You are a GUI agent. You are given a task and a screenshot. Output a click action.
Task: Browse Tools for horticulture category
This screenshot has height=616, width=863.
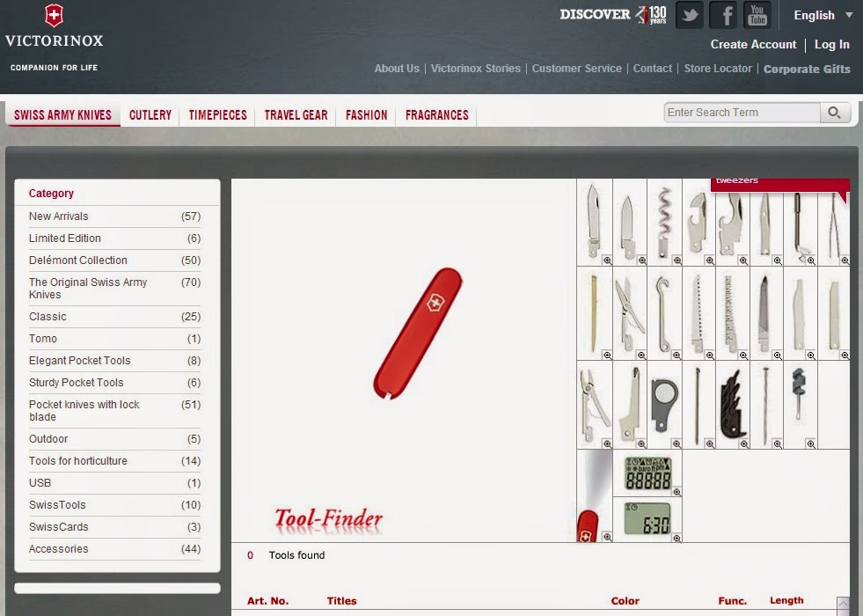pos(114,461)
